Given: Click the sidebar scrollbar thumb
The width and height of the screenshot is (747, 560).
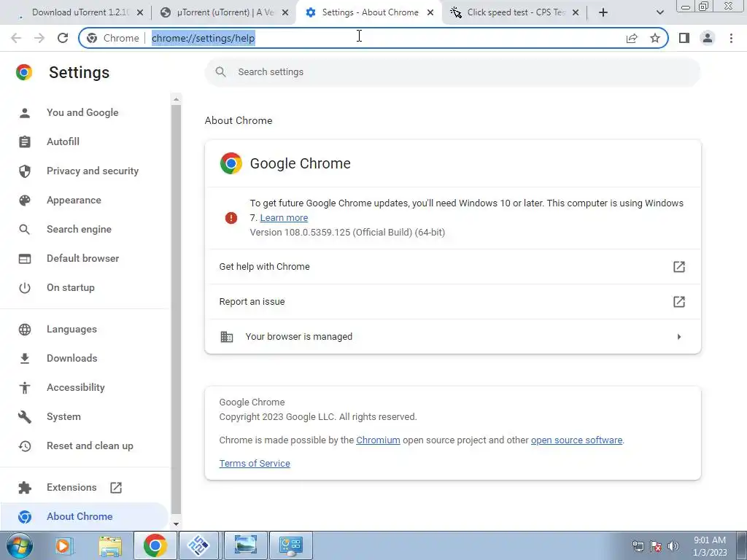Looking at the screenshot, I should [x=176, y=309].
